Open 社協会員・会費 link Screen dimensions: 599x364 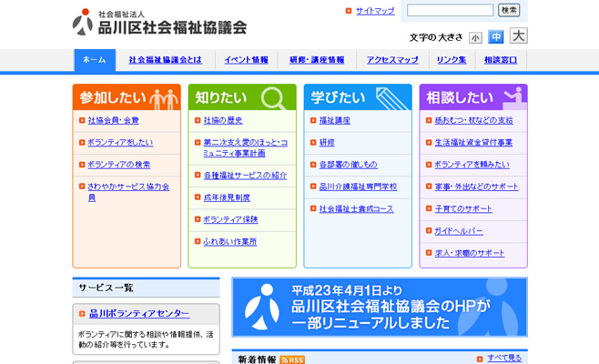[114, 121]
